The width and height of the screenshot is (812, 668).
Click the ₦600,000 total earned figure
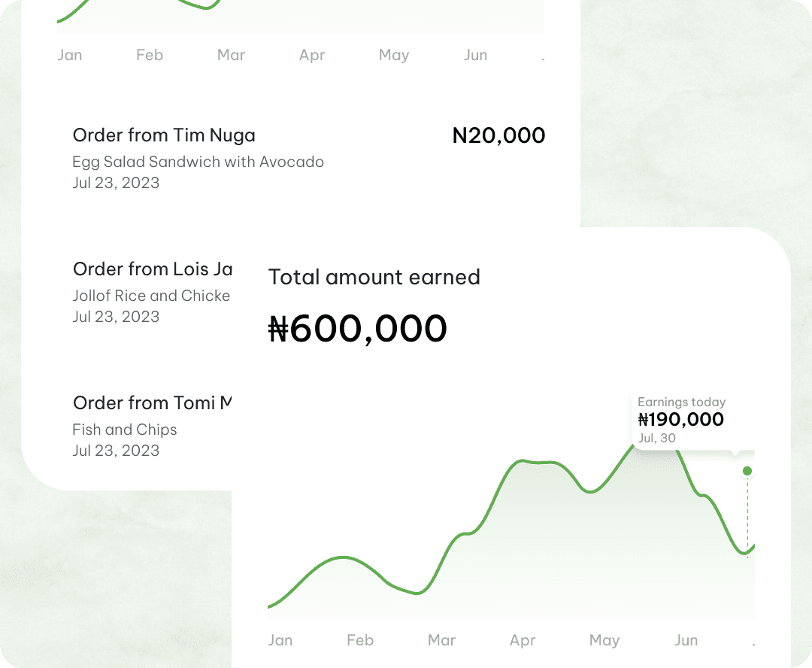coord(358,329)
